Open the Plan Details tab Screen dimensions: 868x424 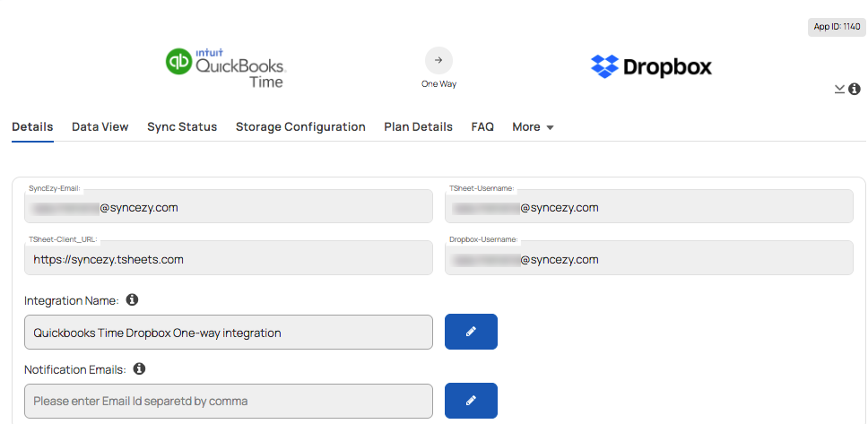tap(419, 126)
